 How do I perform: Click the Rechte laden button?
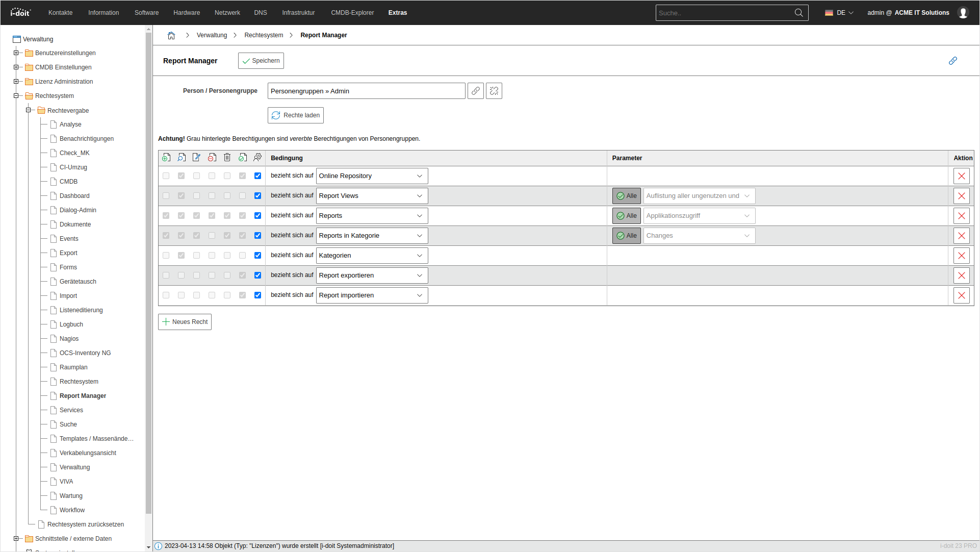click(296, 115)
